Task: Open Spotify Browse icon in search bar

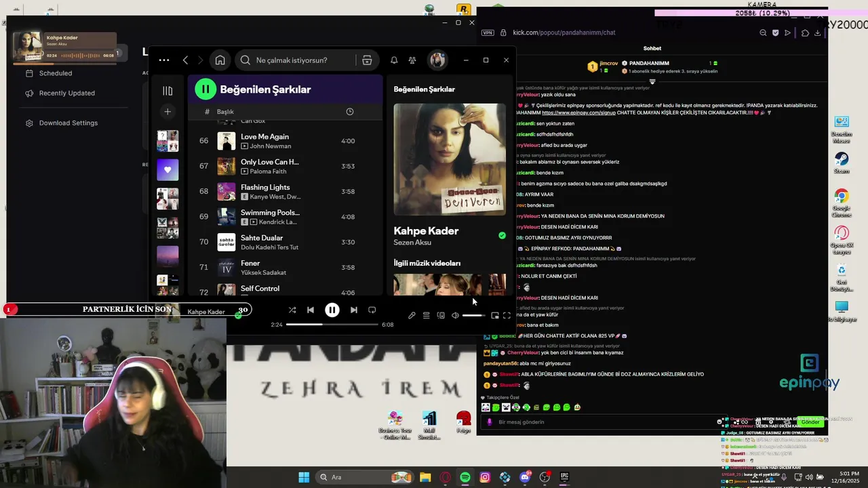Action: (367, 60)
